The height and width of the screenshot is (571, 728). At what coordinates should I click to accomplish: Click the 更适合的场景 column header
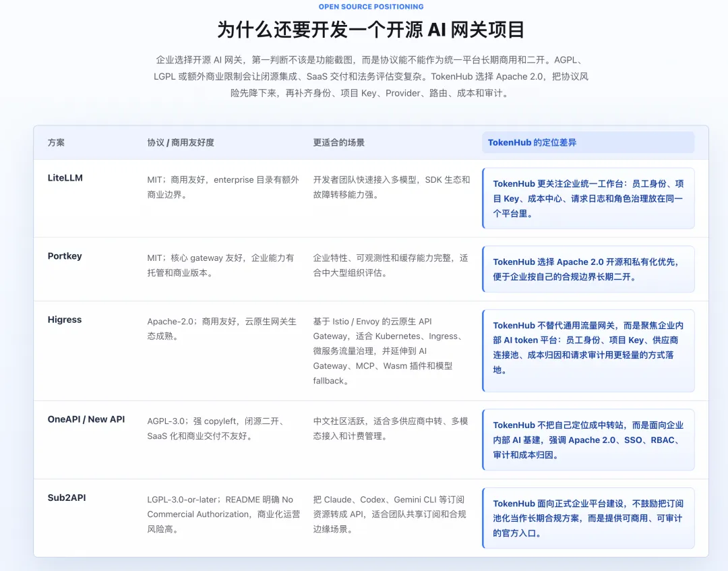[339, 142]
